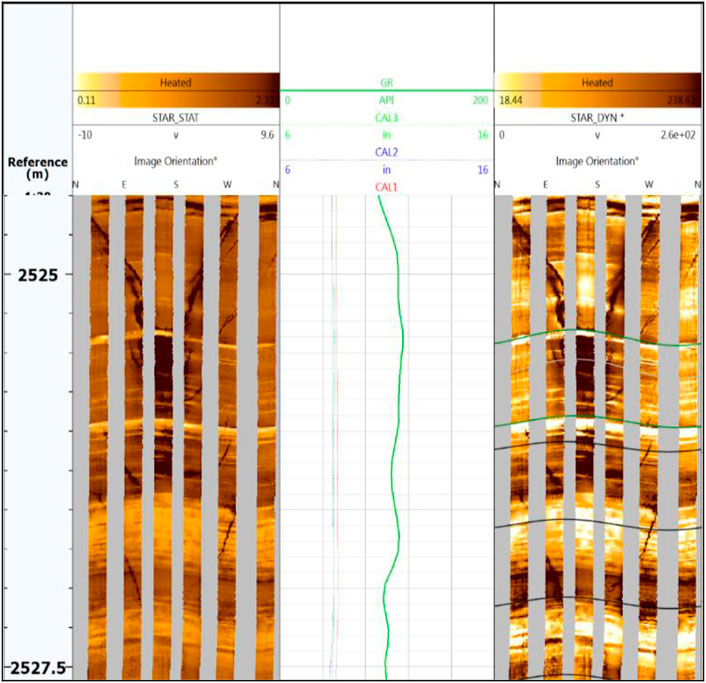Click the blue CAL2 unit label in
This screenshot has width=706, height=683.
click(386, 170)
